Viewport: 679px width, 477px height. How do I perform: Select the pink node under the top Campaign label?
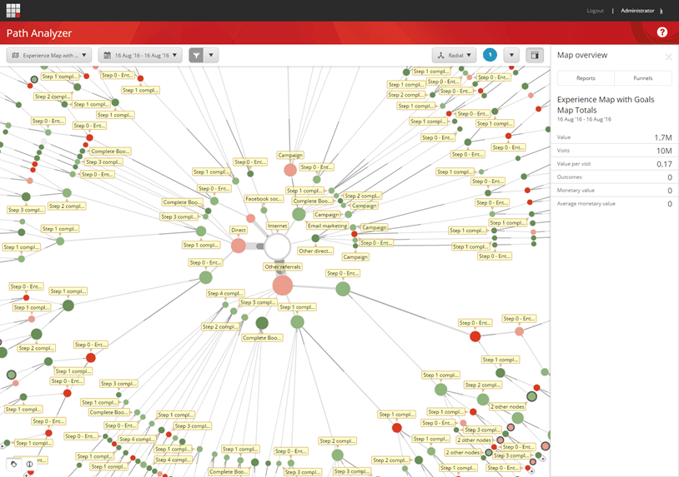(290, 170)
